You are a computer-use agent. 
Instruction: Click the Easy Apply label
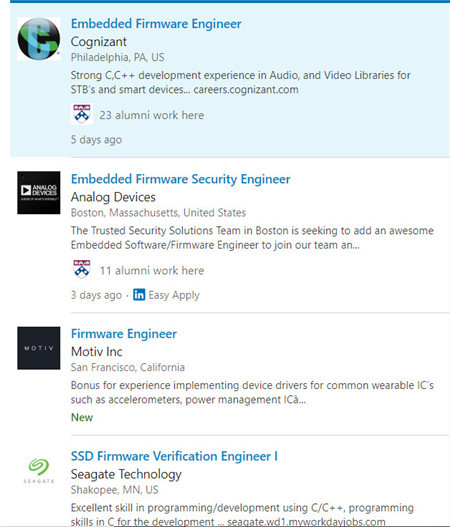[x=174, y=295]
